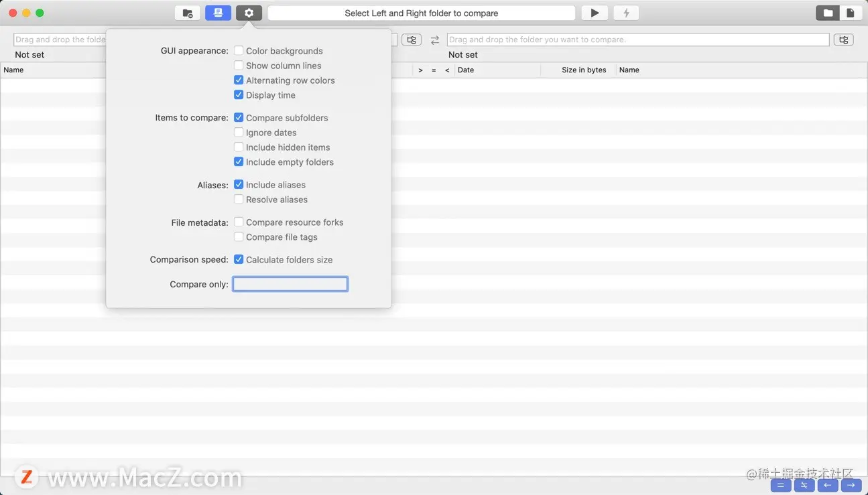Sort by right Name column header
Screen dimensions: 868x495
click(x=741, y=70)
